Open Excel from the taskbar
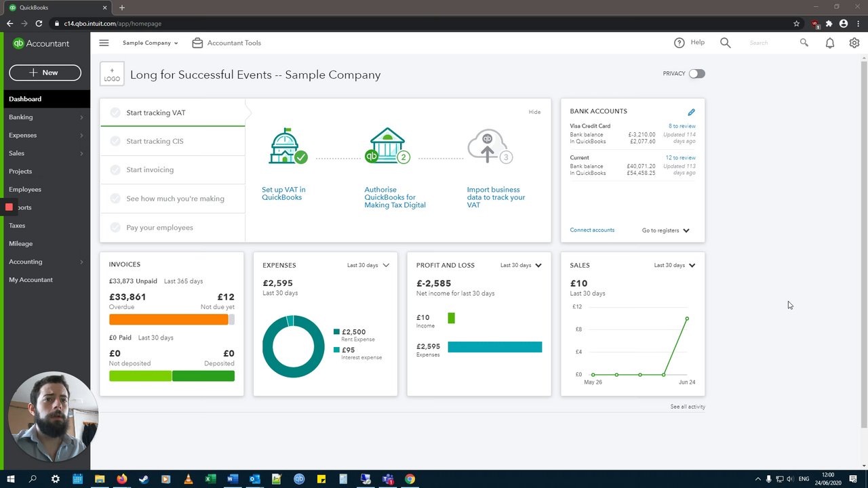The image size is (868, 488). click(210, 479)
